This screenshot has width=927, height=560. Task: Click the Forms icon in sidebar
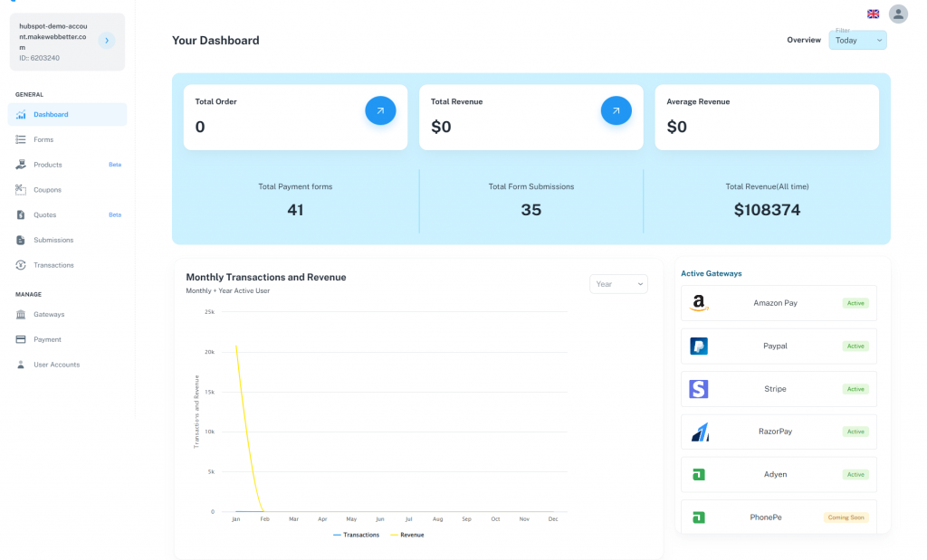(21, 139)
